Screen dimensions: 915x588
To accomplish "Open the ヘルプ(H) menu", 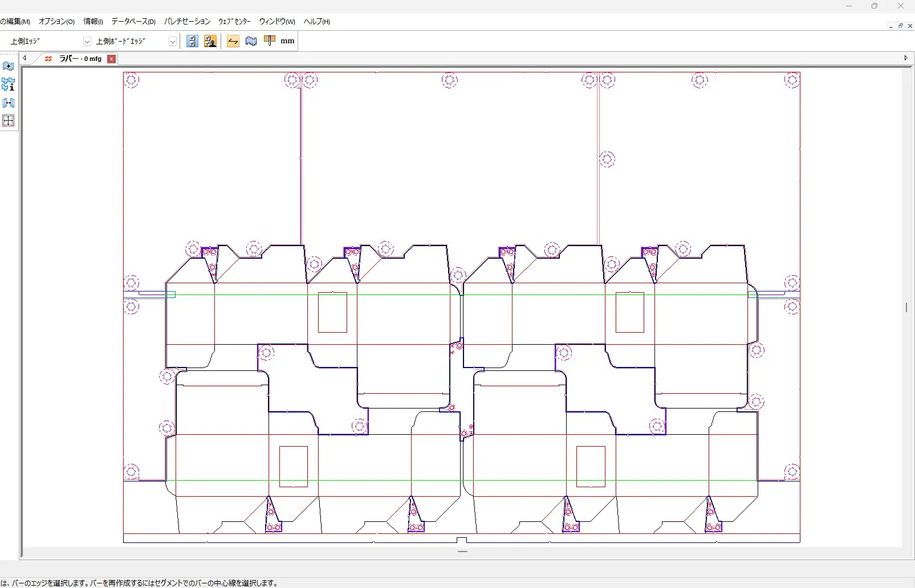I will pos(316,22).
